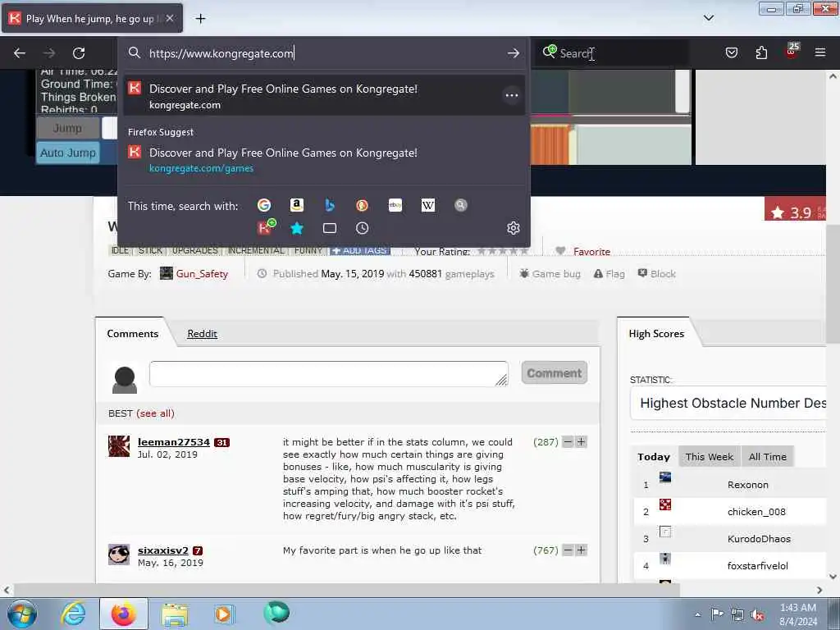Click the gray magnifier search engine icon
The image size is (840, 630).
point(461,205)
